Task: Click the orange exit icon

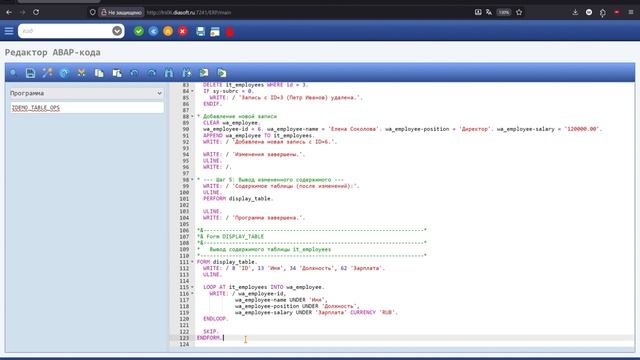Action: click(x=168, y=31)
